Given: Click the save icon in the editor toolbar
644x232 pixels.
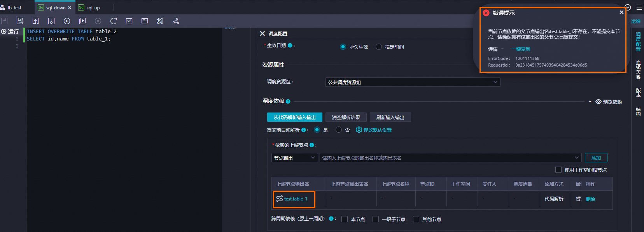Looking at the screenshot, I should pyautogui.click(x=4, y=21).
